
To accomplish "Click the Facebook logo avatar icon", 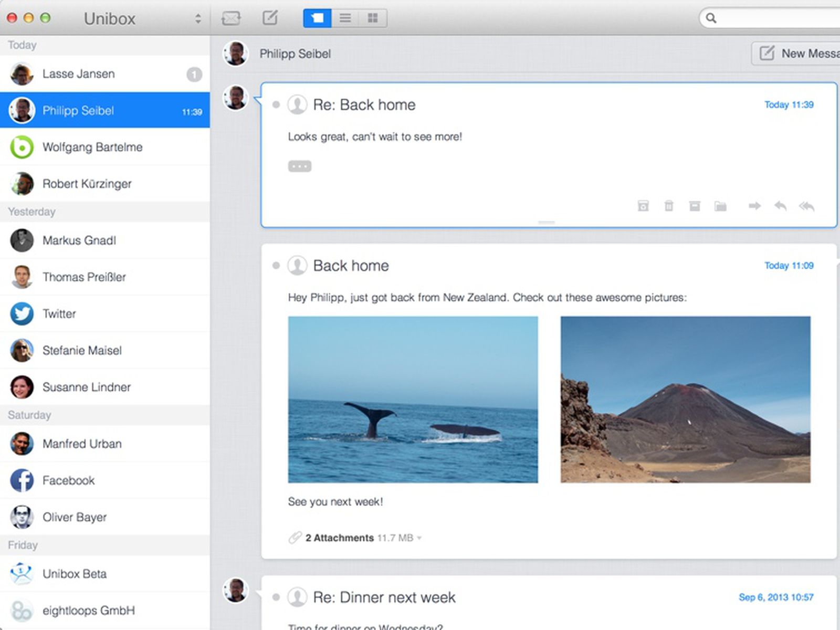I will pyautogui.click(x=22, y=481).
